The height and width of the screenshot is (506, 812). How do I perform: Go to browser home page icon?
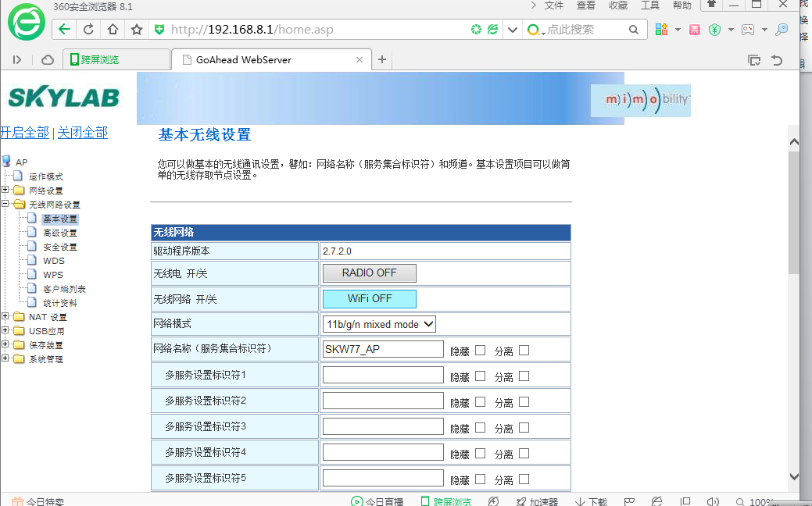click(113, 30)
